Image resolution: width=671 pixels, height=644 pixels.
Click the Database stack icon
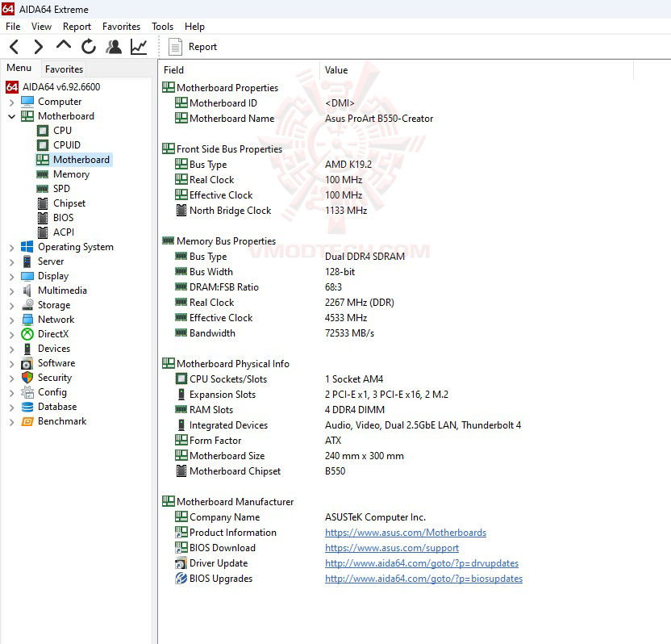click(27, 407)
